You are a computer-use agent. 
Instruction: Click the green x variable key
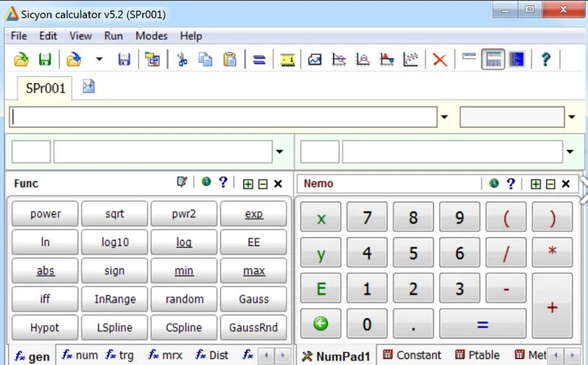[x=321, y=217]
